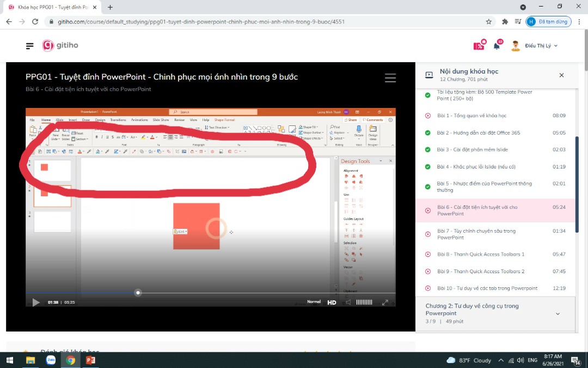Open the discount offers icon
588x368 pixels.
pyautogui.click(x=479, y=45)
